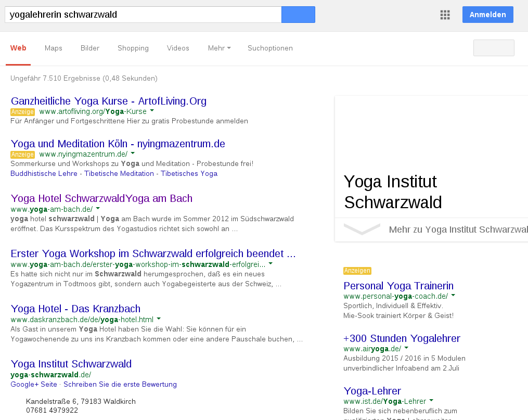
Task: Click Mehr zu Yoga Institut Schwarzwald text
Action: [x=458, y=230]
